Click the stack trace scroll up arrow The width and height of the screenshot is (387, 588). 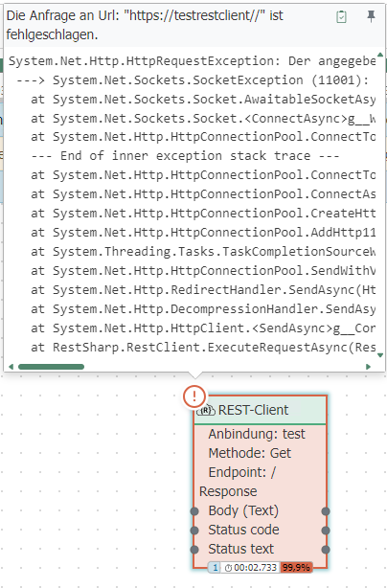(380, 55)
